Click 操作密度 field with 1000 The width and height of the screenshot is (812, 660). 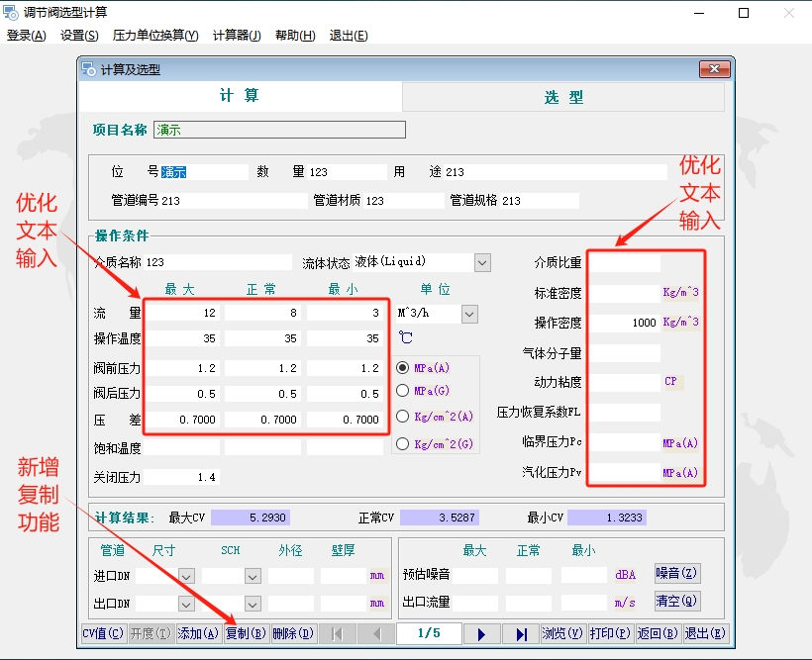pyautogui.click(x=625, y=323)
